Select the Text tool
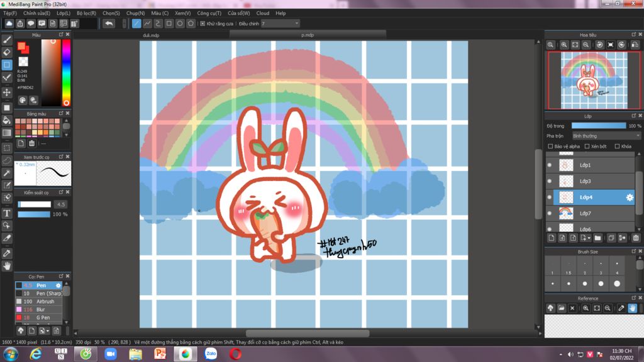644x362 pixels. (x=6, y=213)
